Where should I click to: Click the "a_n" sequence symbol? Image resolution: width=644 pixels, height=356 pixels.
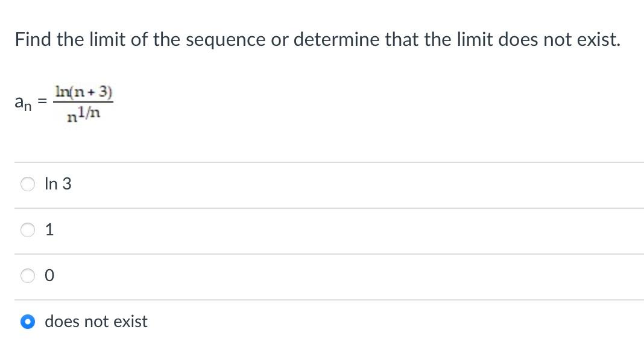pyautogui.click(x=23, y=103)
